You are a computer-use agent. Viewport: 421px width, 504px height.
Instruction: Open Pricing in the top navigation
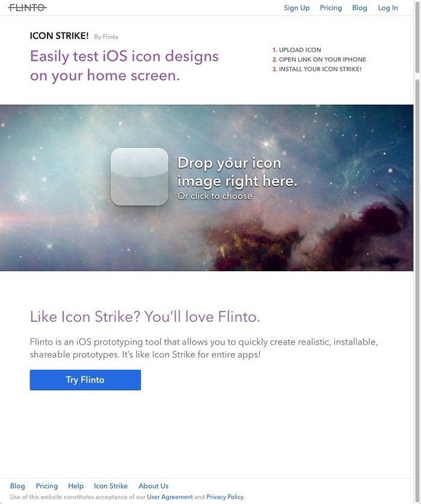pos(331,8)
